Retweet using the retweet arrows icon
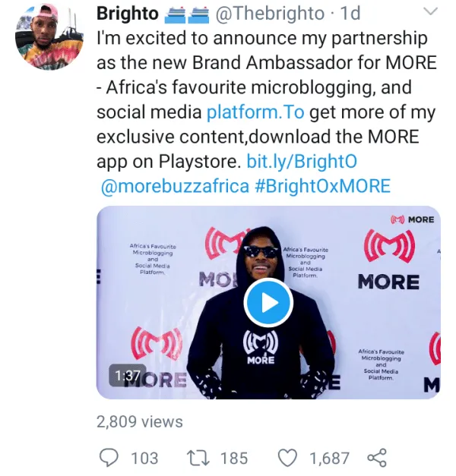This screenshot has width=456, height=476. coord(198,458)
